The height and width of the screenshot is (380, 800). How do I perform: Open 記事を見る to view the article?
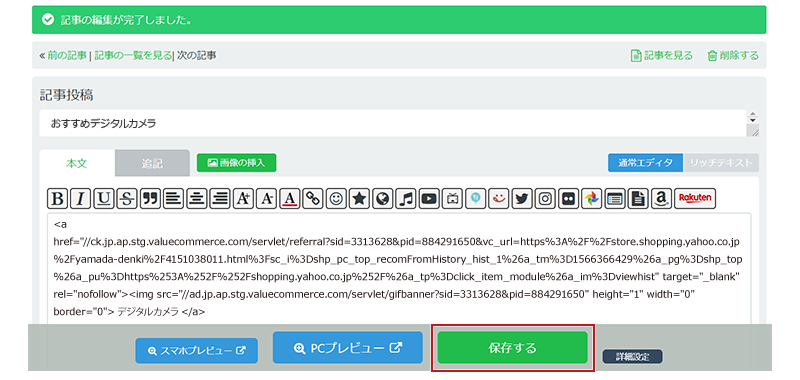[662, 56]
